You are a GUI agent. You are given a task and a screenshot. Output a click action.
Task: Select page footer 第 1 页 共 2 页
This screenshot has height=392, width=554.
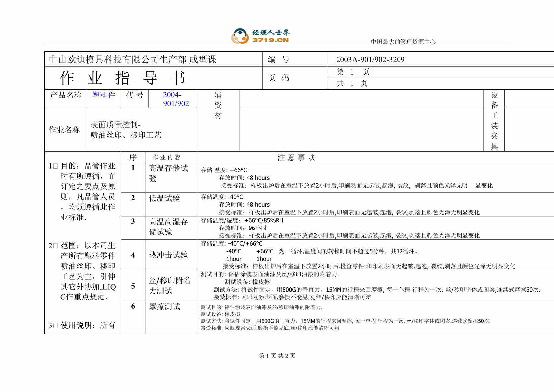[277, 356]
